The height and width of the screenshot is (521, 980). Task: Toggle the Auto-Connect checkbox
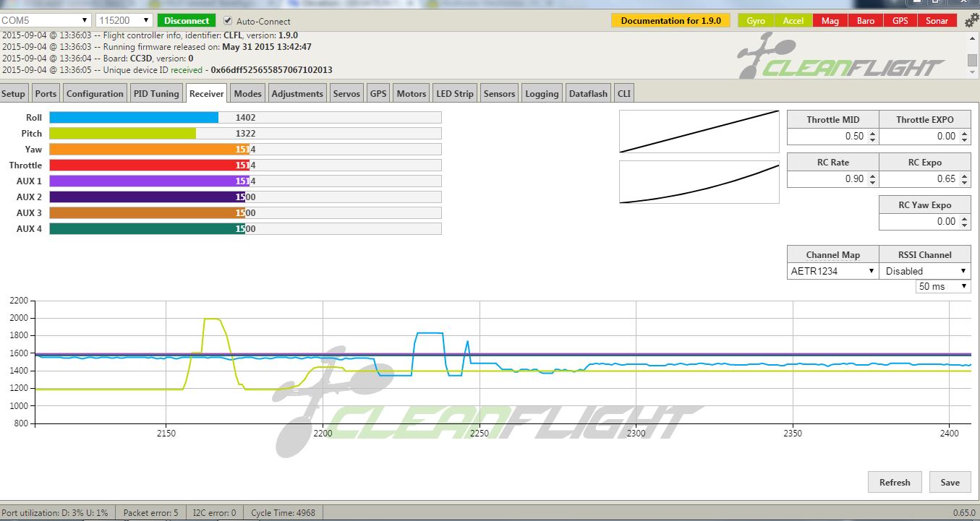pos(229,21)
